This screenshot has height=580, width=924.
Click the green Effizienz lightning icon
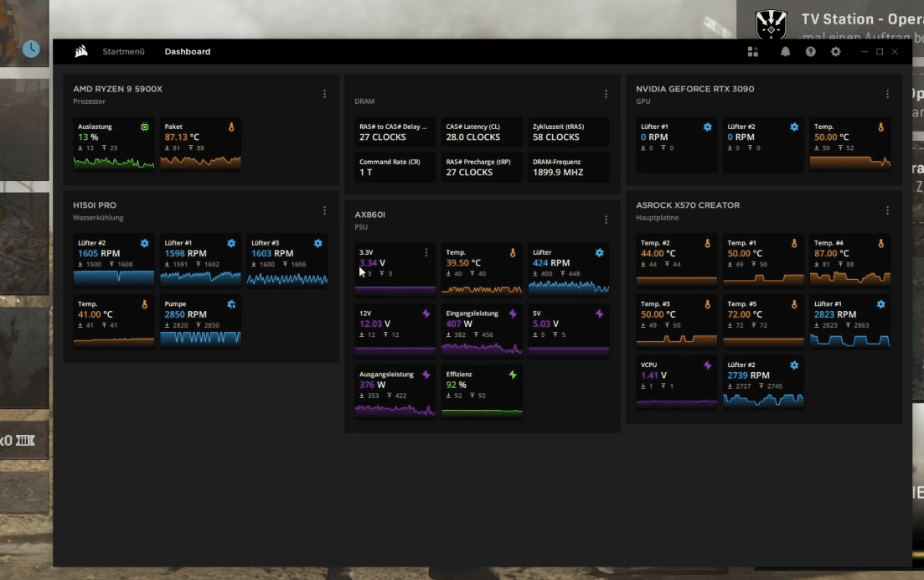(513, 375)
